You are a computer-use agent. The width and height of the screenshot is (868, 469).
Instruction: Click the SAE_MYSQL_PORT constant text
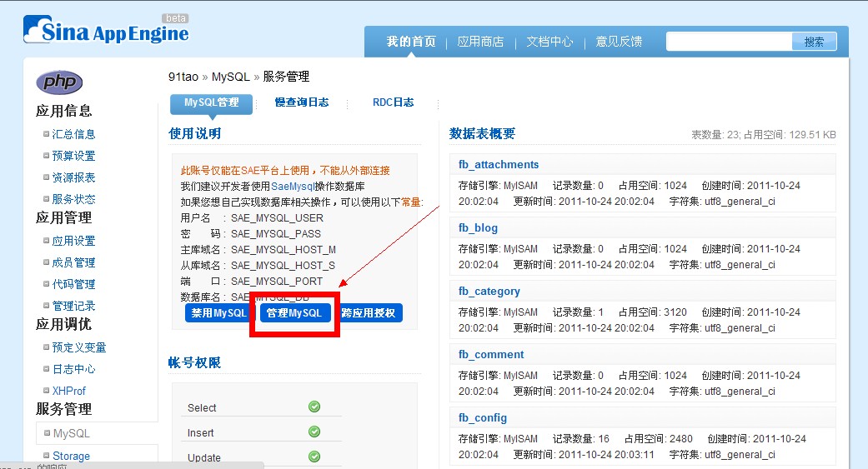point(277,282)
